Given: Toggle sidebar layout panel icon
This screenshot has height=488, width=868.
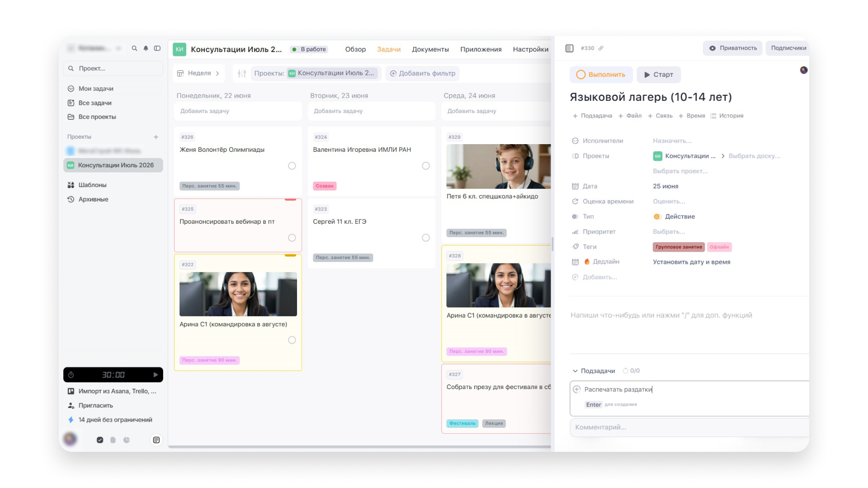Looking at the screenshot, I should tap(157, 48).
